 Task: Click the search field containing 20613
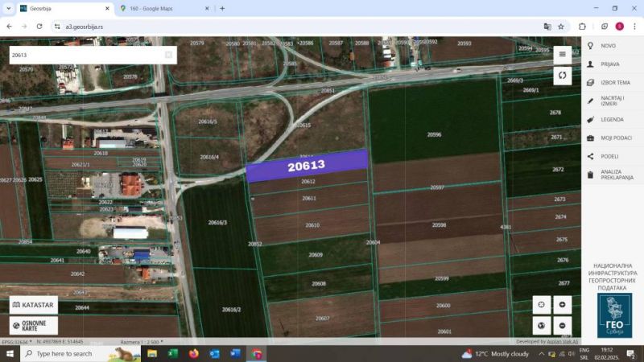[85, 55]
